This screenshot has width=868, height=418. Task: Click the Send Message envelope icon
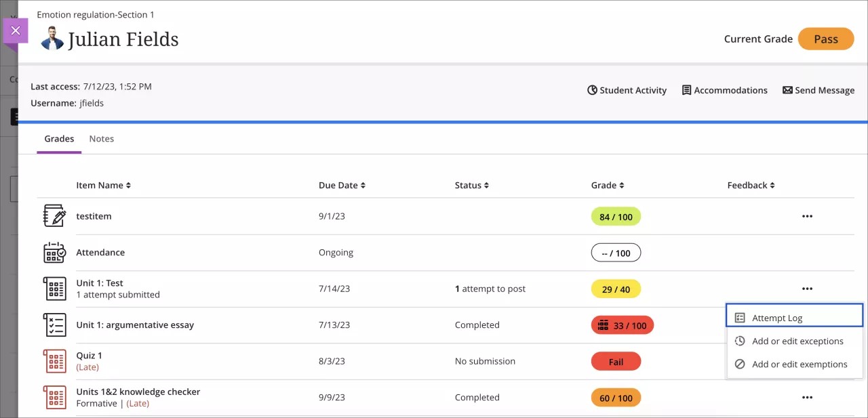coord(787,89)
